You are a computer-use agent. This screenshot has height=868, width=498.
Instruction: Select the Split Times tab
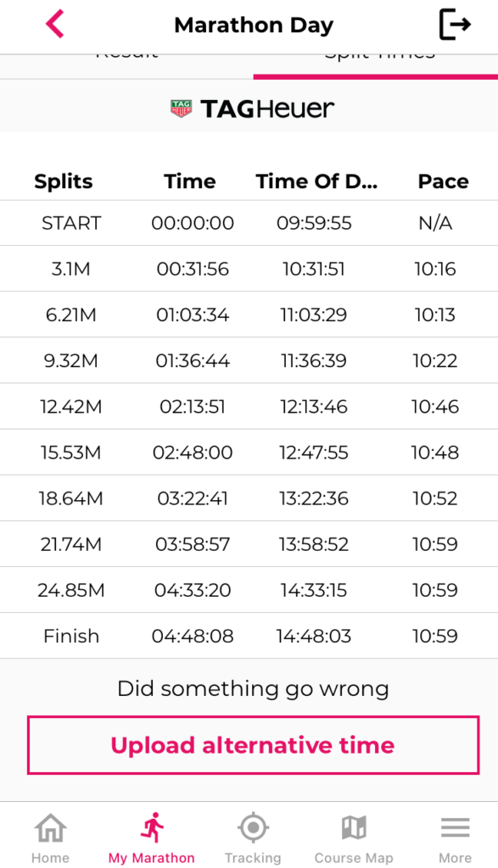(x=380, y=54)
